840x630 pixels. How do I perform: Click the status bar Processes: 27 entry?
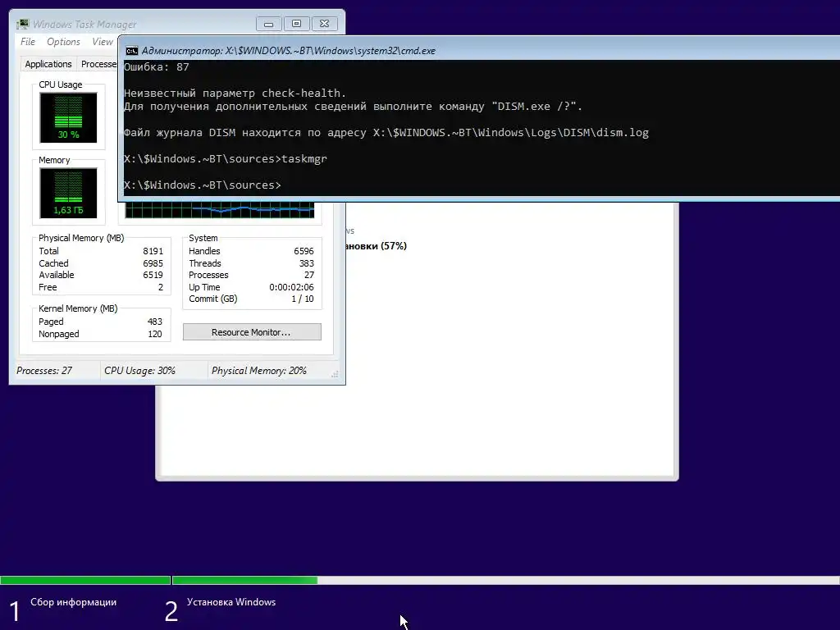pos(44,371)
